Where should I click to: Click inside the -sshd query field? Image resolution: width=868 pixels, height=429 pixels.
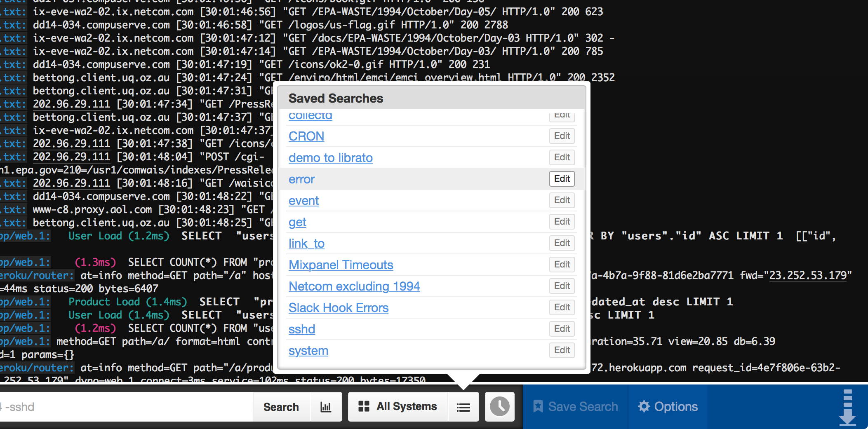click(124, 407)
